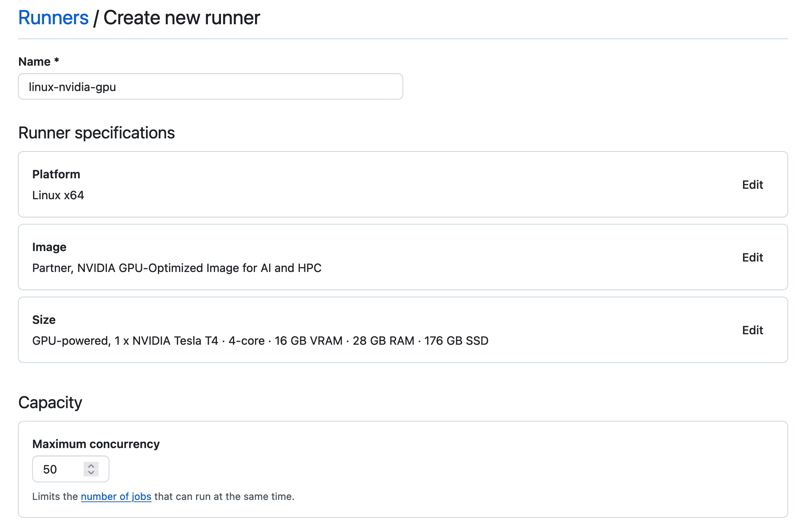Click the 'Size' card label

pyautogui.click(x=44, y=320)
